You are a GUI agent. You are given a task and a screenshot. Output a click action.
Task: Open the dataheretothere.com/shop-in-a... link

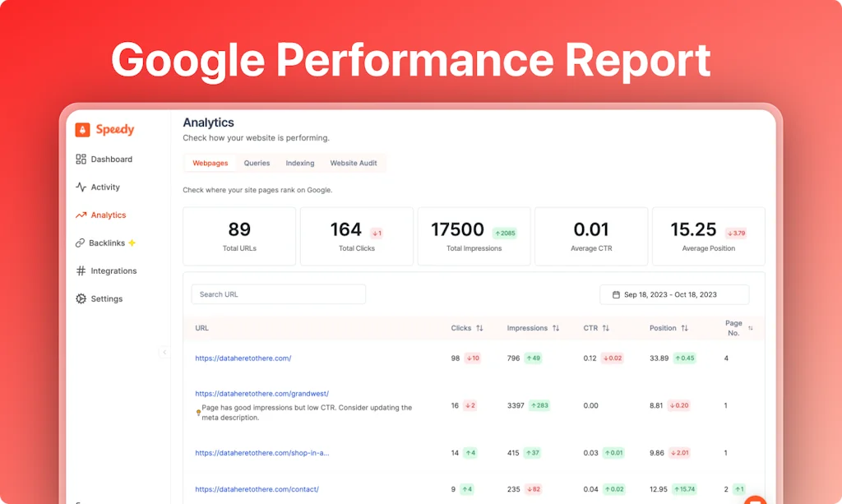pos(262,452)
